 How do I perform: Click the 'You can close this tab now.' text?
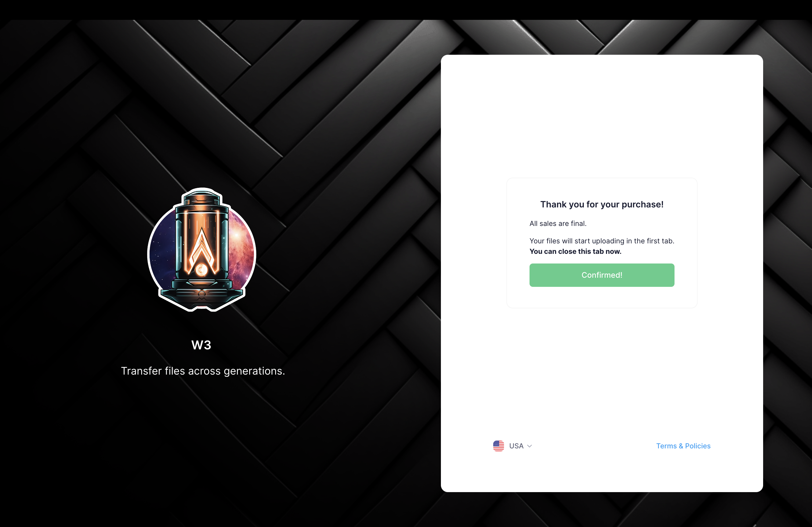(575, 252)
